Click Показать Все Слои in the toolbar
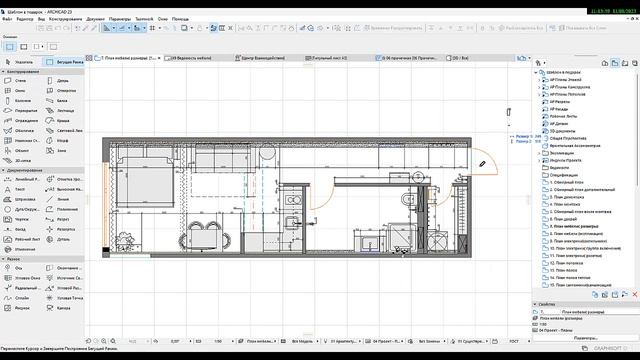Image resolution: width=640 pixels, height=360 pixels. tap(582, 28)
